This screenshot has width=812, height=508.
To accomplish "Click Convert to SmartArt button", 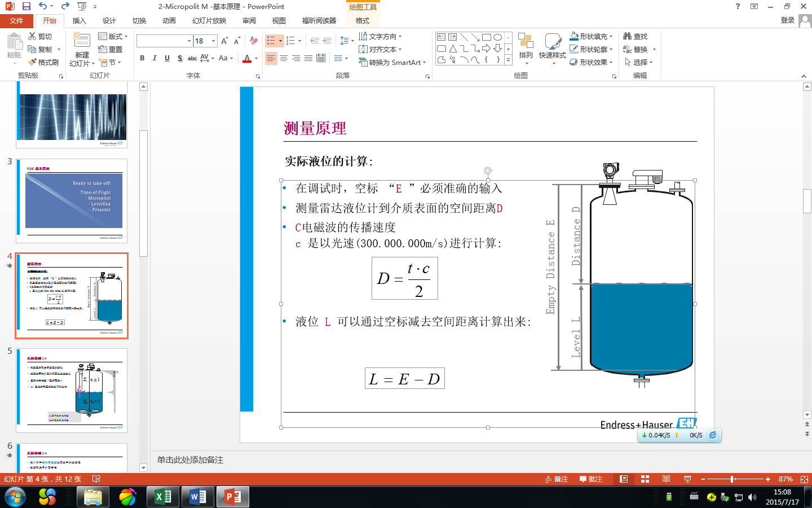I will pyautogui.click(x=392, y=62).
